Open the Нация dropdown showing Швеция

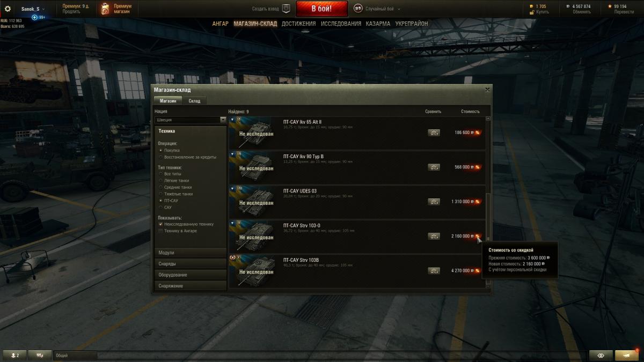pyautogui.click(x=191, y=120)
